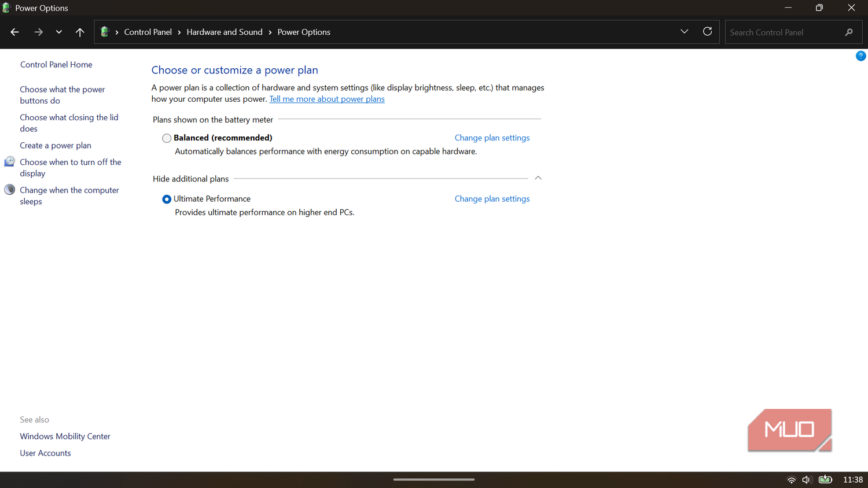This screenshot has height=488, width=868.
Task: Click the volume speaker icon in tray
Action: 807,479
